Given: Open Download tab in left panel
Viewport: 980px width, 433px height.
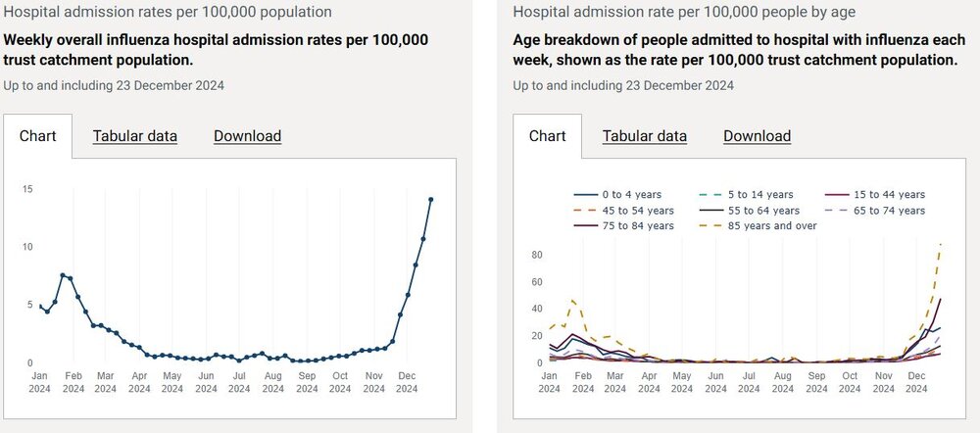Looking at the screenshot, I should point(248,136).
